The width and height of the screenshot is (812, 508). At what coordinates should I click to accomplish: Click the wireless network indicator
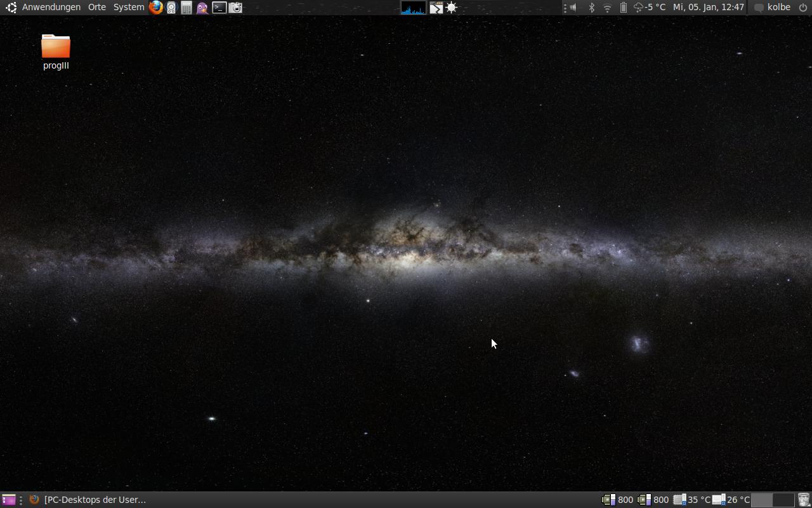(607, 8)
